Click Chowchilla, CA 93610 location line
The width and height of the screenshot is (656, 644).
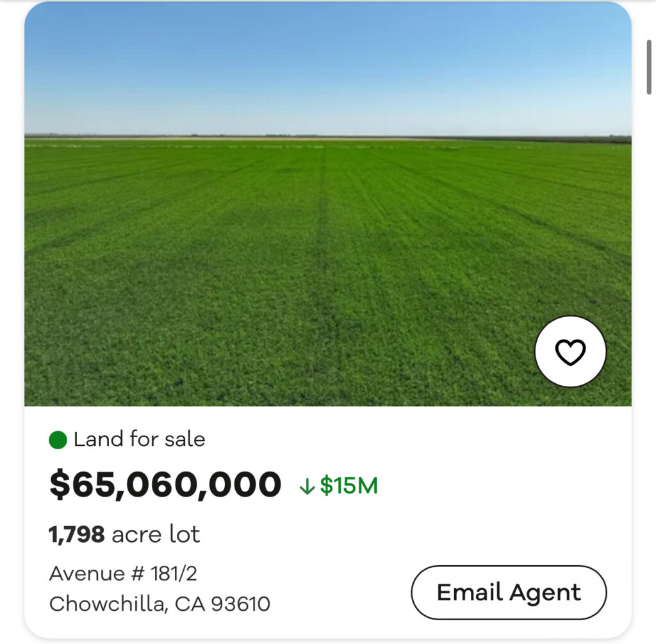[160, 604]
